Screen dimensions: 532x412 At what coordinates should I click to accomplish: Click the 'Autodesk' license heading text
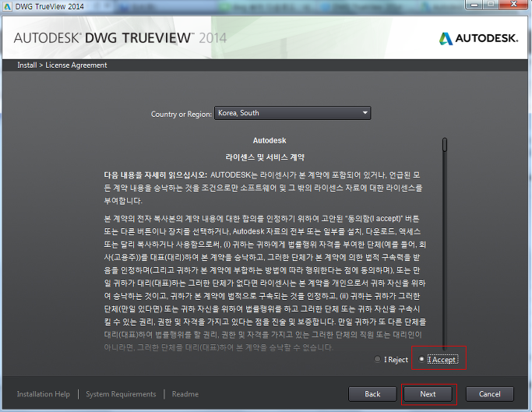pos(270,140)
